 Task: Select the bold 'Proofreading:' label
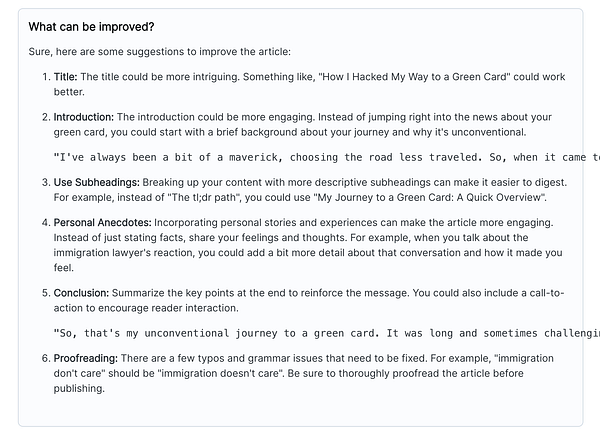coord(86,358)
